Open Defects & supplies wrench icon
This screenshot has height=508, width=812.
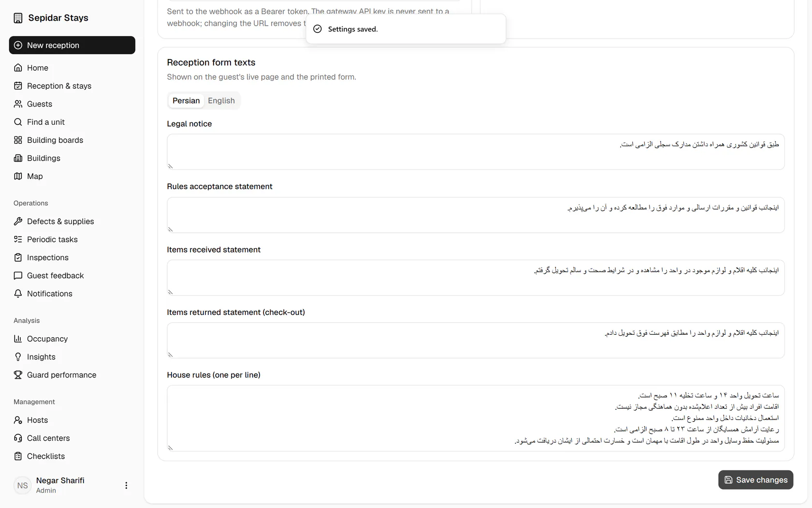pyautogui.click(x=18, y=221)
